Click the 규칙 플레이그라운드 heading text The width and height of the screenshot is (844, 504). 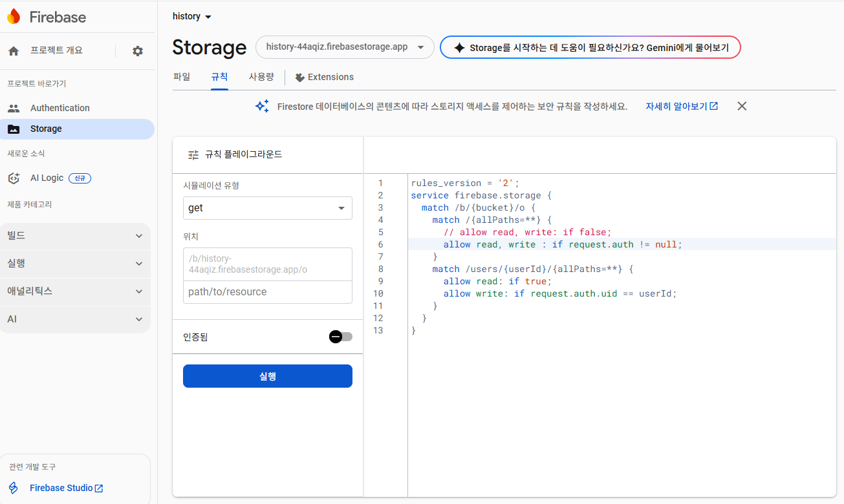point(243,154)
